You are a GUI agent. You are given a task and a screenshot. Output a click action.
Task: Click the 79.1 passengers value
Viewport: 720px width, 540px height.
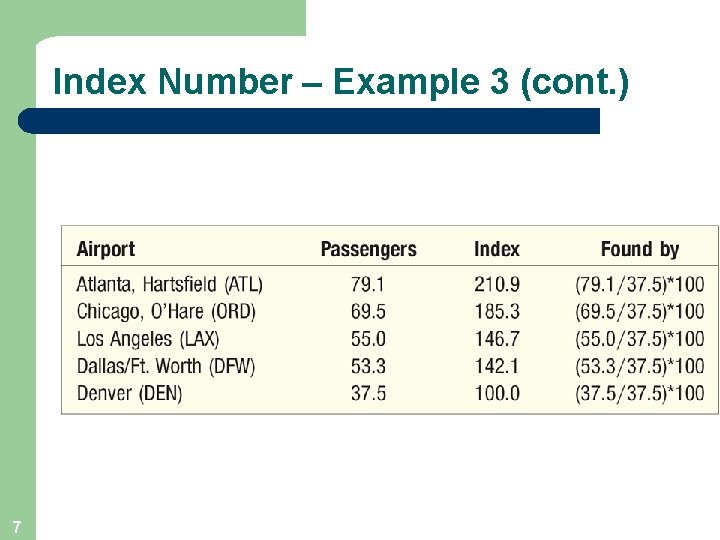click(368, 285)
